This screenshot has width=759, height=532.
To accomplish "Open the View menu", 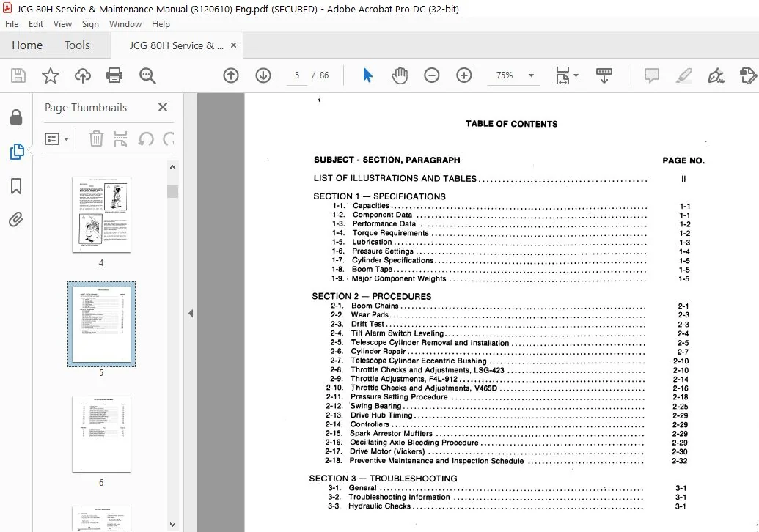I will click(x=62, y=24).
